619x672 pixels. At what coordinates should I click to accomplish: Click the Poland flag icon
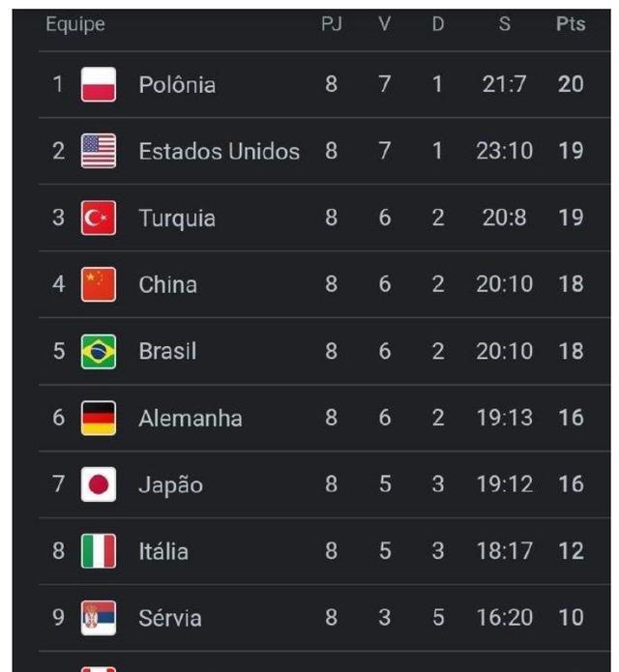(98, 84)
